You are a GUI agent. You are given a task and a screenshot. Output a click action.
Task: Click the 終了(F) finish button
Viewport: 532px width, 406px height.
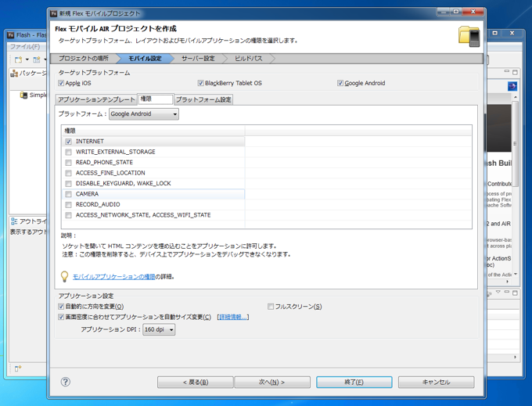tap(354, 383)
